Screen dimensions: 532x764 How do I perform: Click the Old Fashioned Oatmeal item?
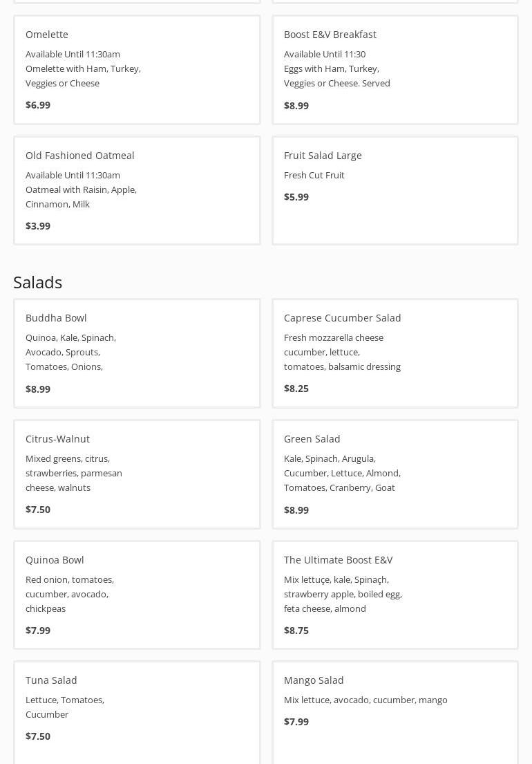137,190
